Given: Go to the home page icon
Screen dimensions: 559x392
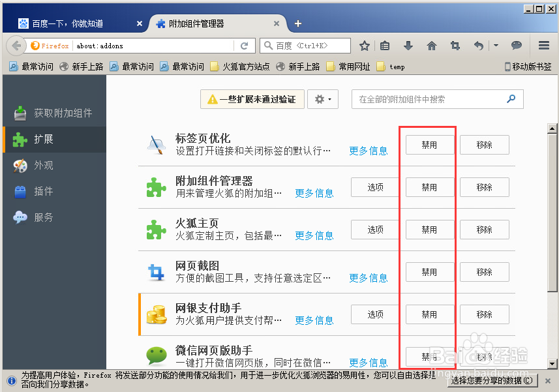Looking at the screenshot, I should 432,46.
